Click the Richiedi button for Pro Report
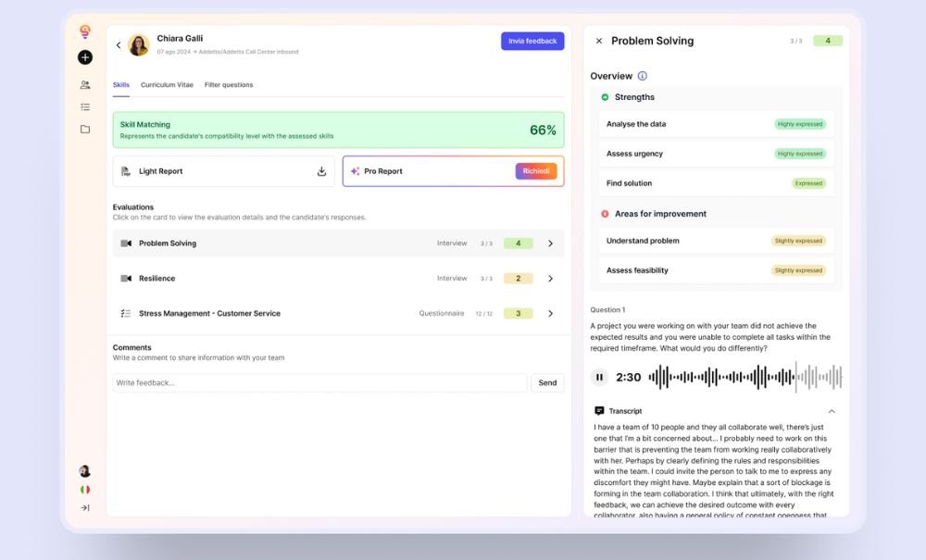Image resolution: width=926 pixels, height=560 pixels. click(536, 171)
